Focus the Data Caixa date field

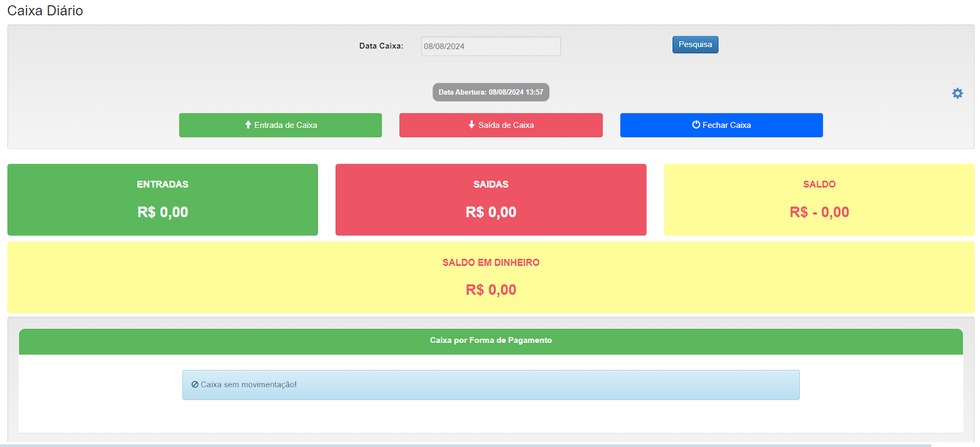[491, 47]
